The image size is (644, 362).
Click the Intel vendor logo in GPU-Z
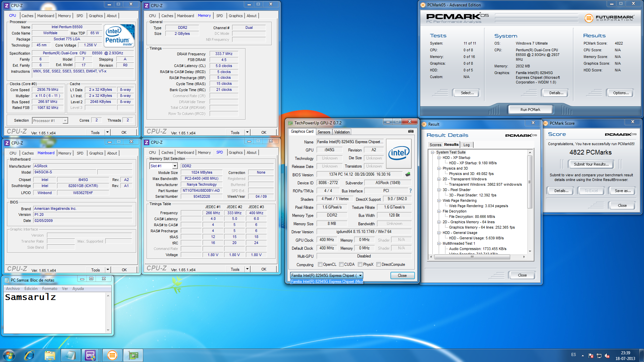(398, 153)
